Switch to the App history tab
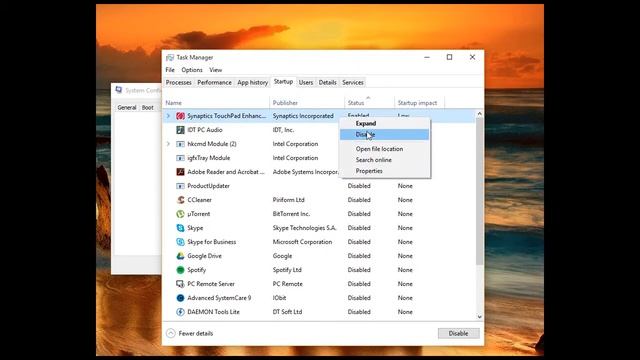Screen dimensions: 640x360 pos(253,82)
